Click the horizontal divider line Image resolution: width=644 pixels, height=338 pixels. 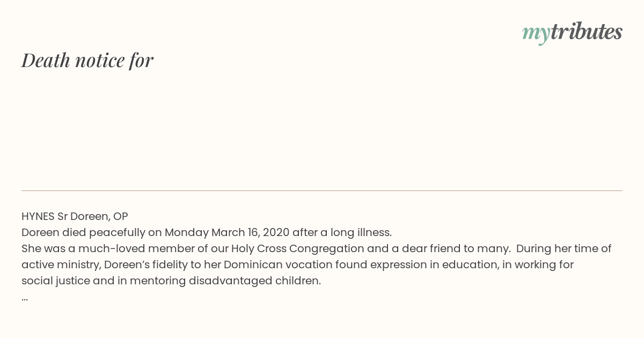click(322, 190)
